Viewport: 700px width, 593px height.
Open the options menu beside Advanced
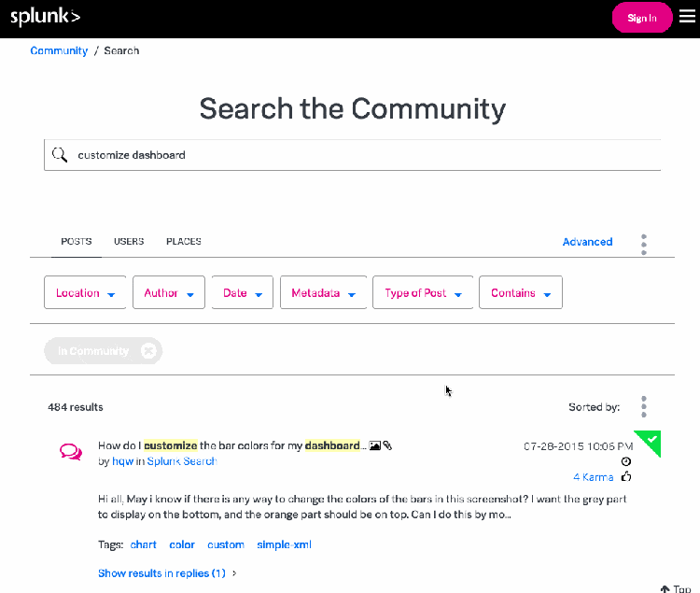(643, 244)
